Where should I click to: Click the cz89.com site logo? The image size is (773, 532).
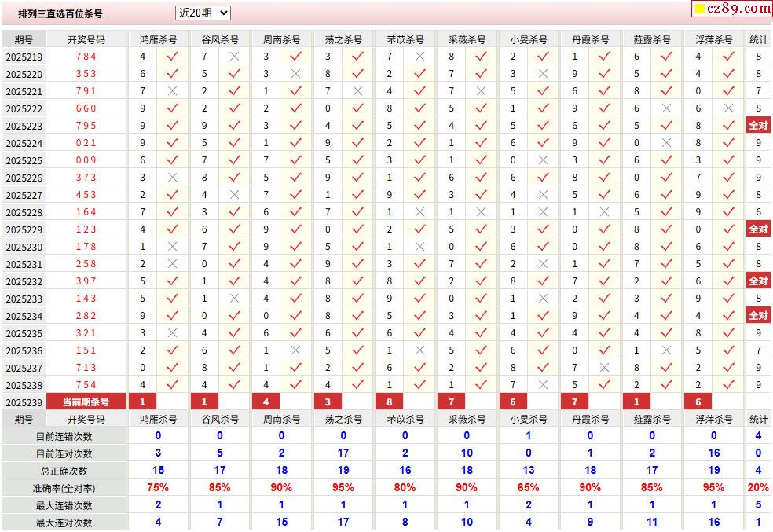point(732,9)
